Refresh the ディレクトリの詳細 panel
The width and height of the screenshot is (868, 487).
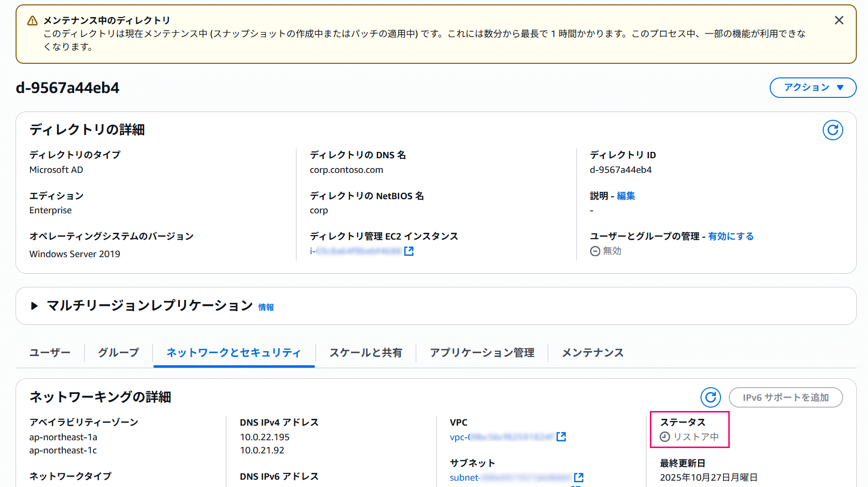(x=832, y=130)
